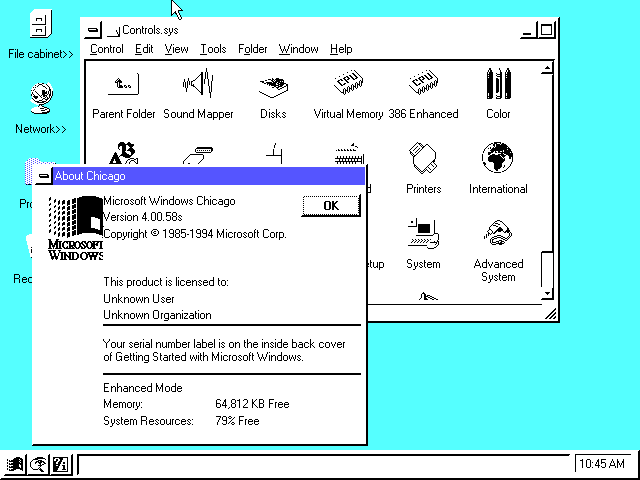This screenshot has height=480, width=640.
Task: Select the Fonts icon with letters
Action: [x=123, y=154]
